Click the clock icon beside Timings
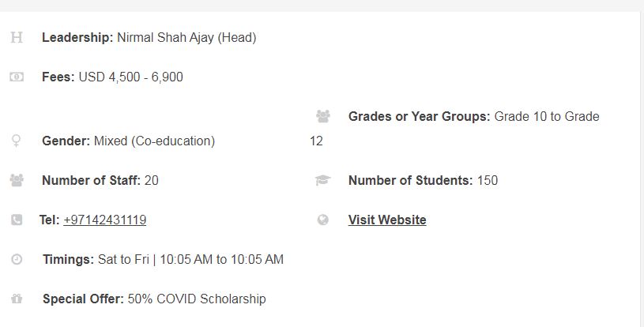The image size is (644, 327). pyautogui.click(x=17, y=259)
